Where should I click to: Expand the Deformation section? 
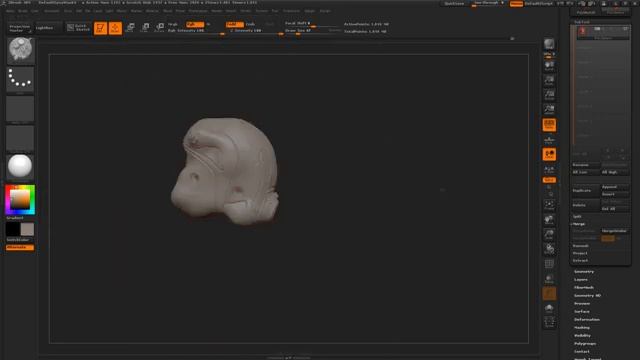pyautogui.click(x=587, y=320)
